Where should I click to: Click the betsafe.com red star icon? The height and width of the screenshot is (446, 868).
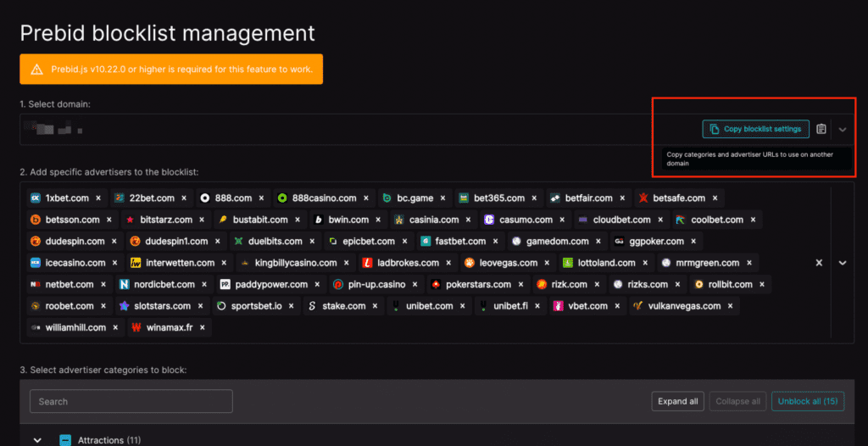coord(643,198)
